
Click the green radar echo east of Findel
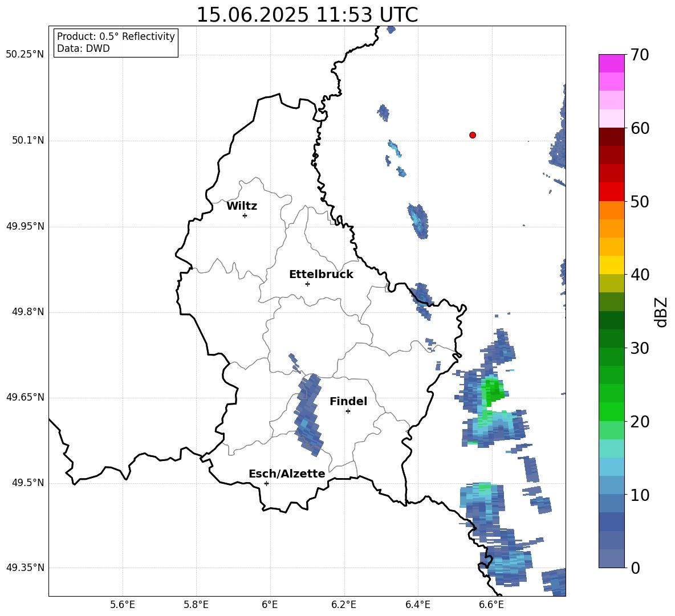coord(493,390)
